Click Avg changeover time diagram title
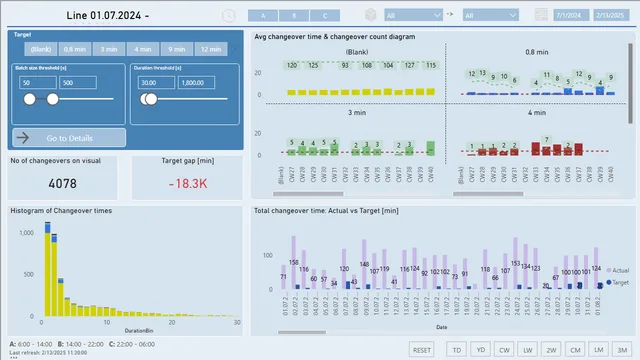 point(335,37)
